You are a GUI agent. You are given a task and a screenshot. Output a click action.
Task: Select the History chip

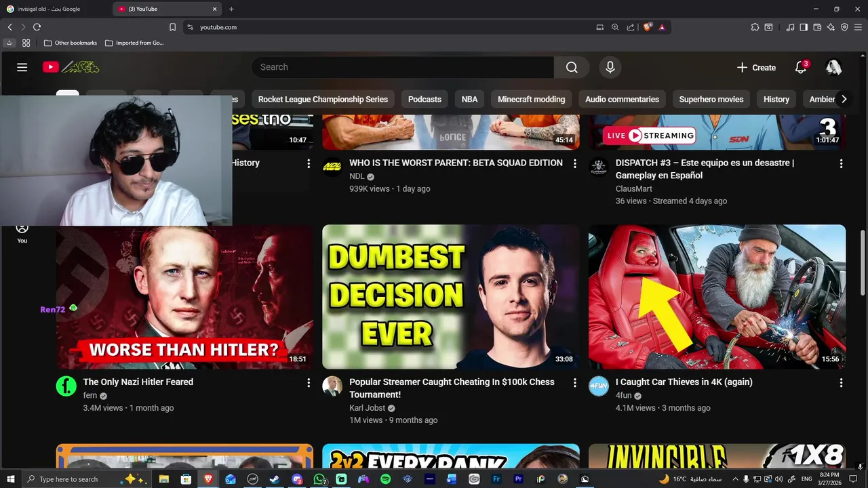click(776, 99)
